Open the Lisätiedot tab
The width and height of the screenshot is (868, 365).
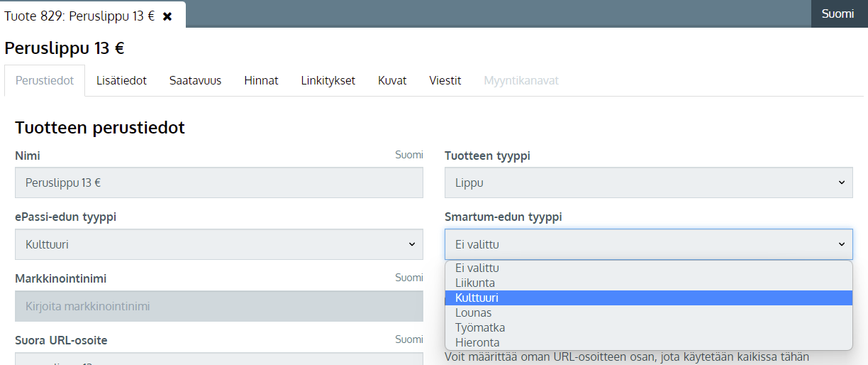[x=121, y=80]
